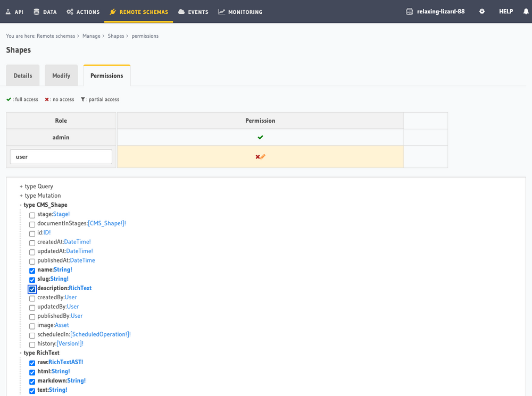Uncheck the name:String! field
Viewport: 532px width, 396px height.
(32, 271)
